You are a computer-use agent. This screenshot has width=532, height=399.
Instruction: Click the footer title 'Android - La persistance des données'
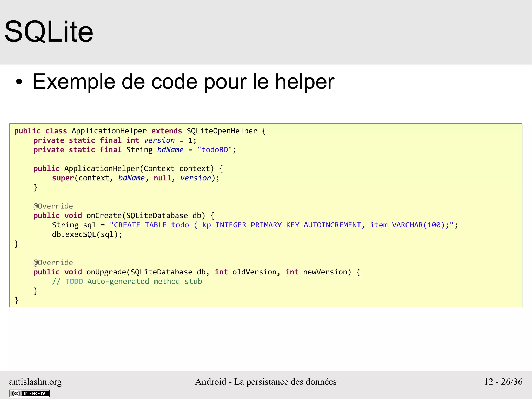pyautogui.click(x=266, y=382)
